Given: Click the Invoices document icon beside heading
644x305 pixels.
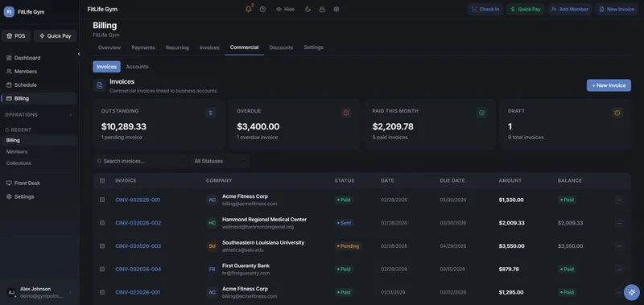Looking at the screenshot, I should coord(99,85).
